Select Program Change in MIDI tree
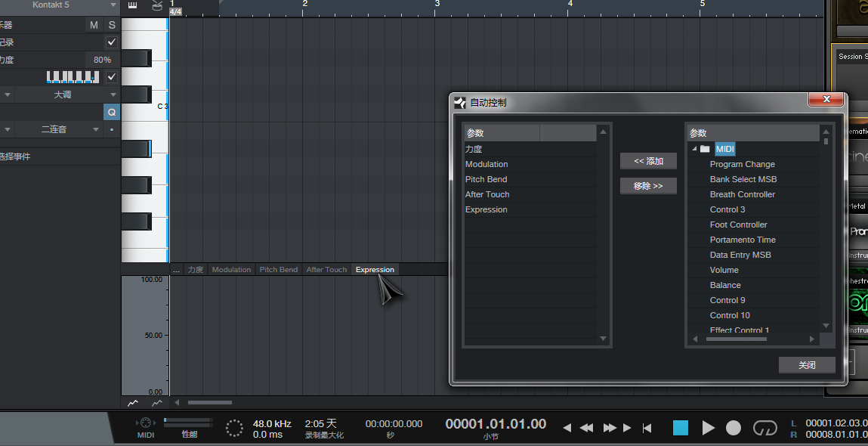Viewport: 868px width, 446px height. coord(742,164)
